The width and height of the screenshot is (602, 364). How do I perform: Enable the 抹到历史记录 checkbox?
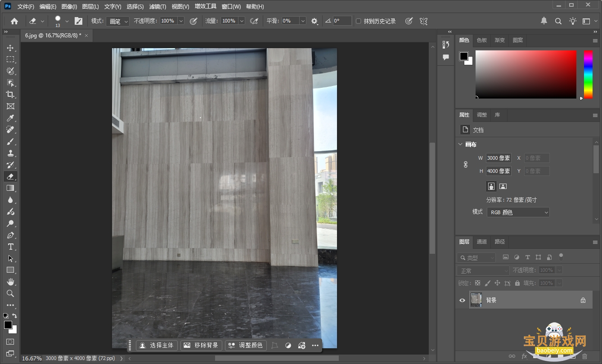[358, 21]
